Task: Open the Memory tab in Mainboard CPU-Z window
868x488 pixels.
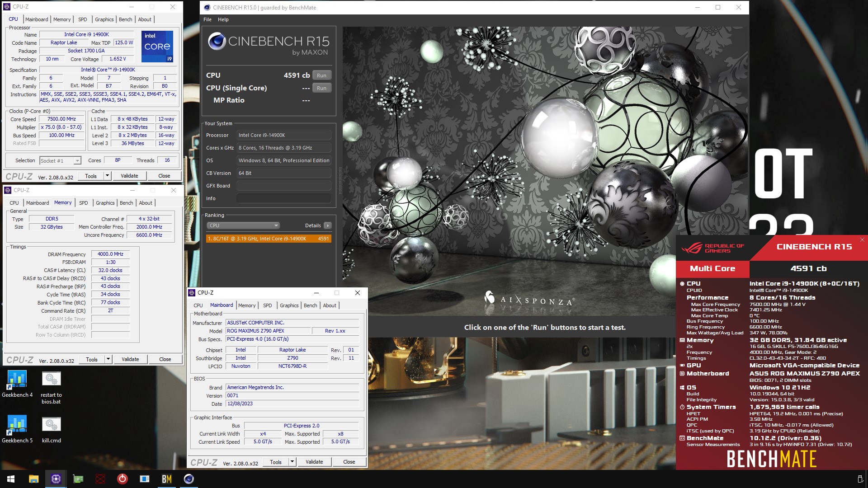Action: [x=247, y=305]
